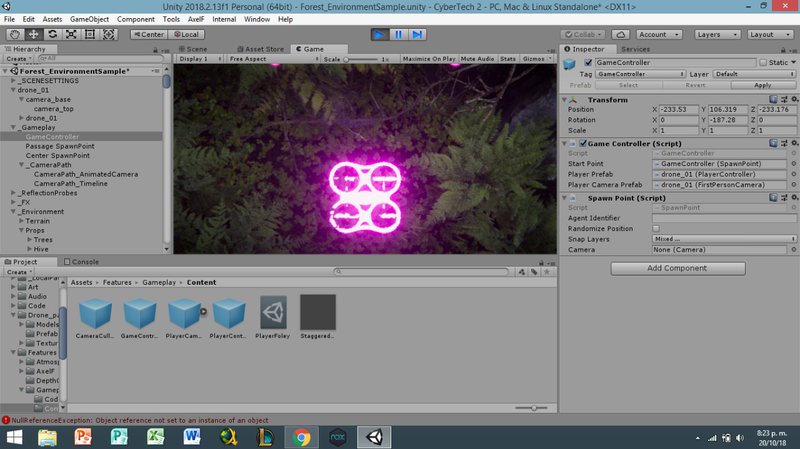Open the Snap Layers dropdown
800x449 pixels.
(724, 239)
